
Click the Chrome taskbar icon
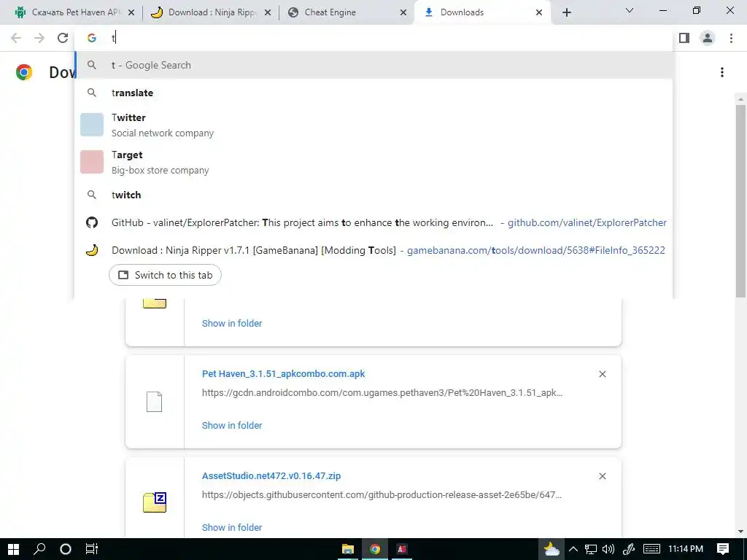(375, 549)
